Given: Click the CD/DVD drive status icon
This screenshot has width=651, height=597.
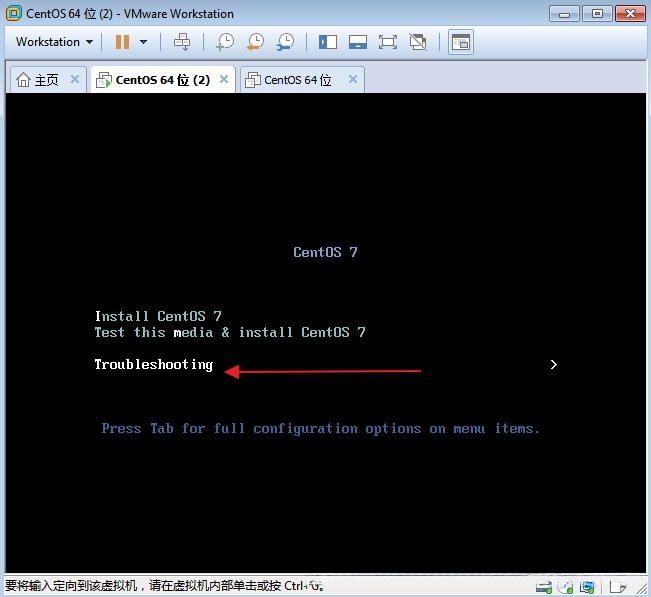Looking at the screenshot, I should [565, 587].
